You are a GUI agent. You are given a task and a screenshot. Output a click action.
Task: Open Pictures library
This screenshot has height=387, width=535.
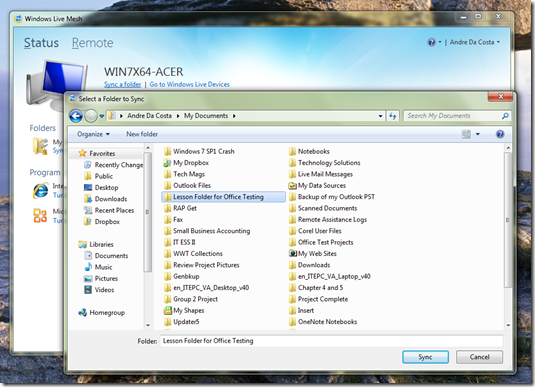coord(101,278)
